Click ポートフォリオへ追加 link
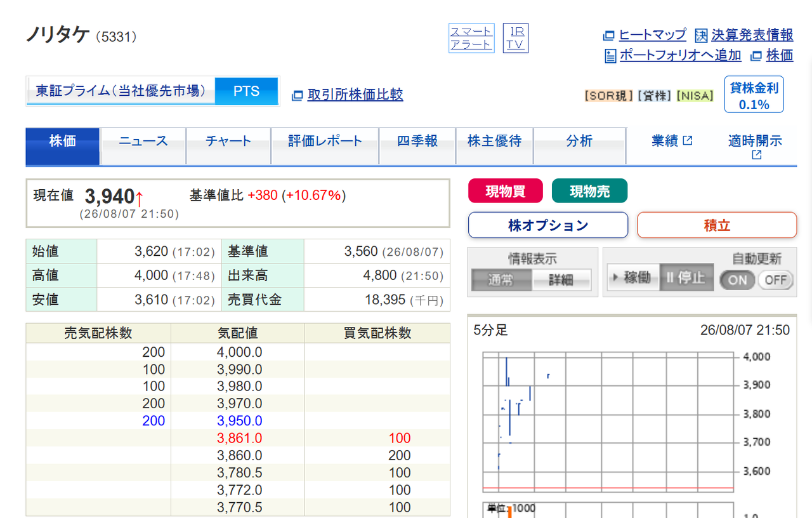Viewport: 812px width, 518px height. 681,55
